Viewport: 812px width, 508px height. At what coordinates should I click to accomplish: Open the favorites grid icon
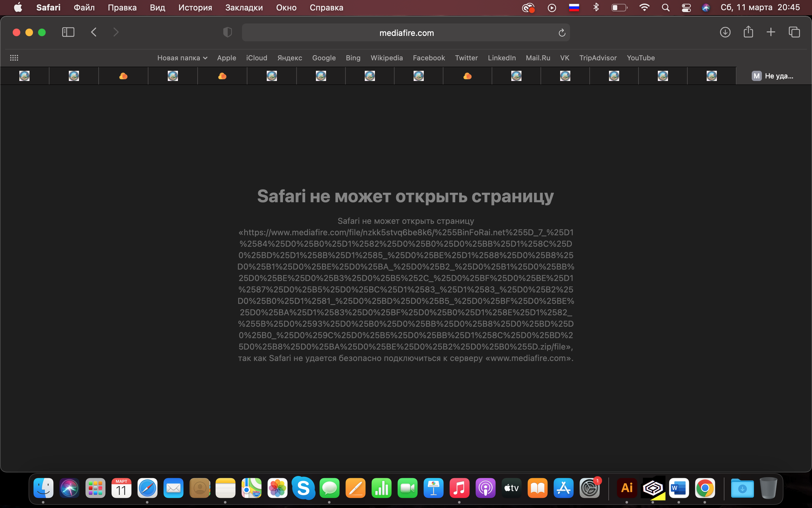14,58
